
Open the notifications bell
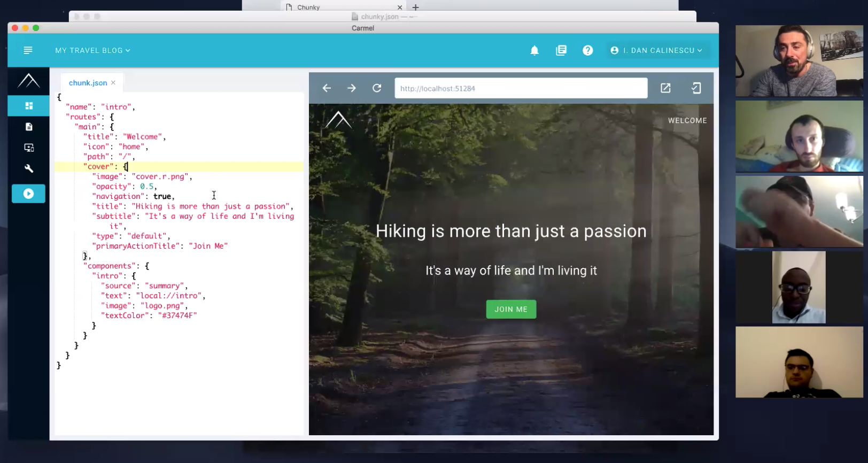(534, 50)
